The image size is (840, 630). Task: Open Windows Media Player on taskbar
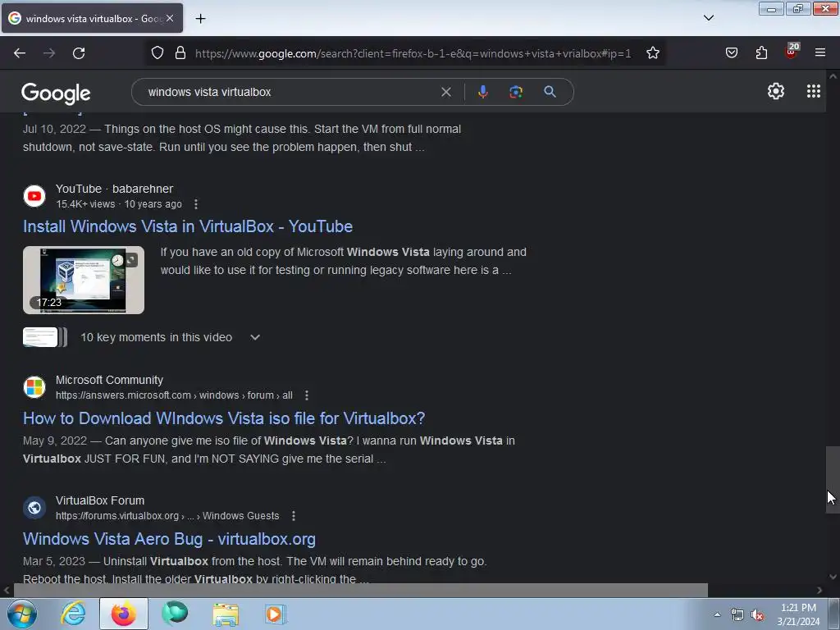(x=276, y=614)
